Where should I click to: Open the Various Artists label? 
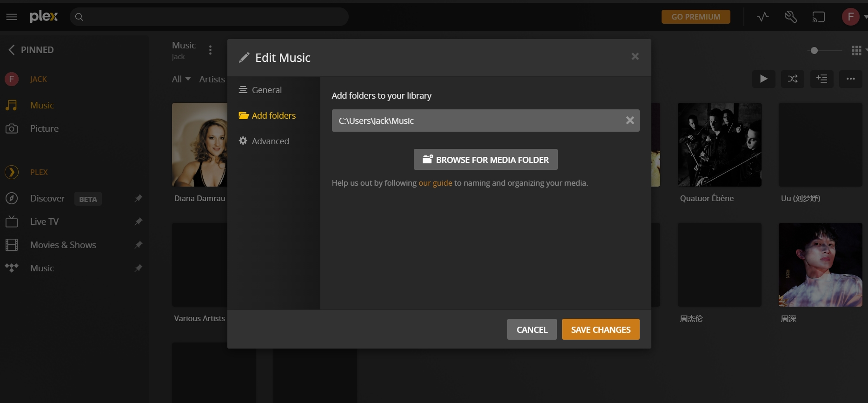[199, 318]
